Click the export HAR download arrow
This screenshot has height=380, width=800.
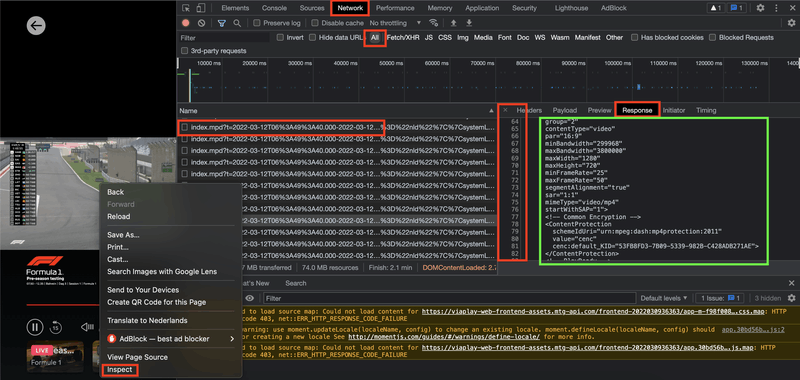pos(469,23)
